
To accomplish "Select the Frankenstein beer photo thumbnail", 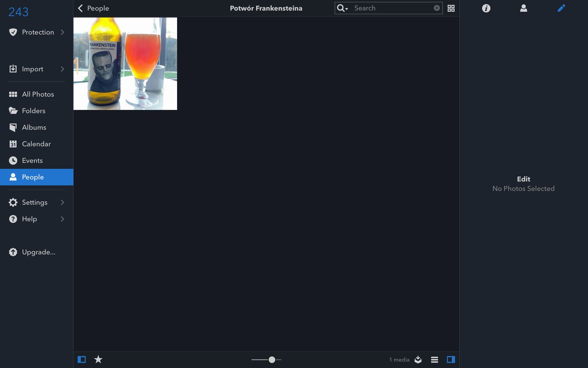I will pyautogui.click(x=125, y=64).
